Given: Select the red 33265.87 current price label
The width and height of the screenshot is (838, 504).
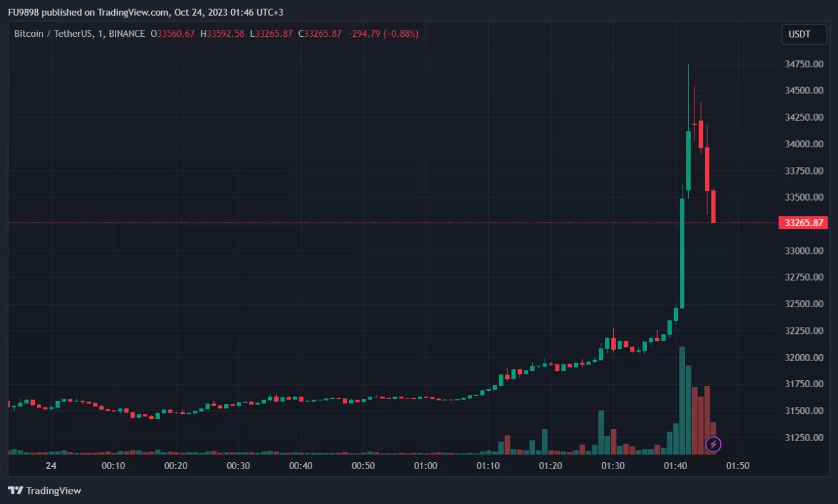Looking at the screenshot, I should 803,223.
